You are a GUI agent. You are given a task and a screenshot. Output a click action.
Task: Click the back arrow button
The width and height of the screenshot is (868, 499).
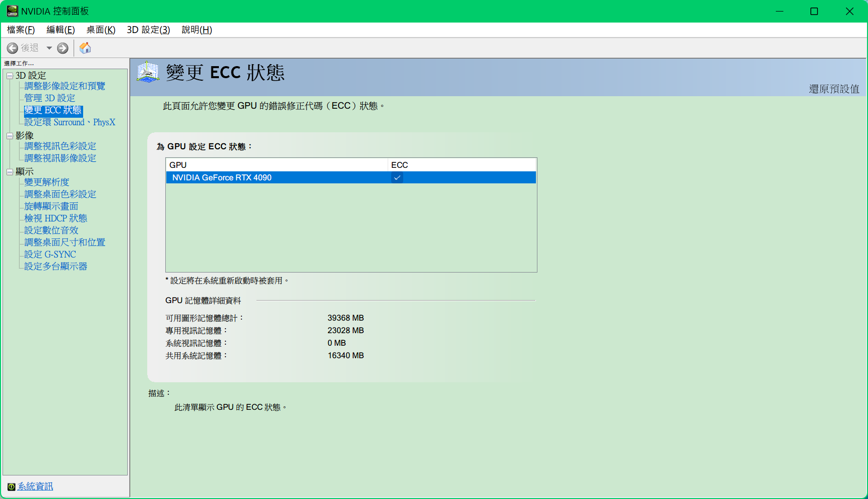point(13,48)
